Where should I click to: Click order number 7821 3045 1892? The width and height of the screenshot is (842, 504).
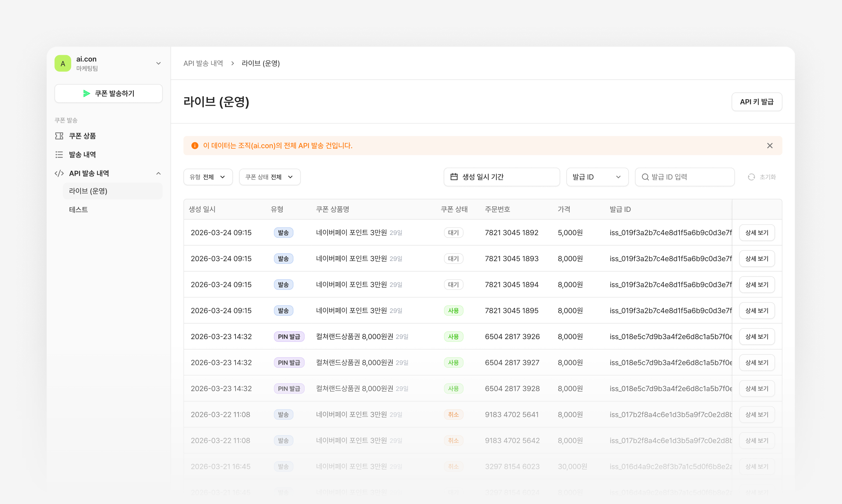(x=512, y=233)
